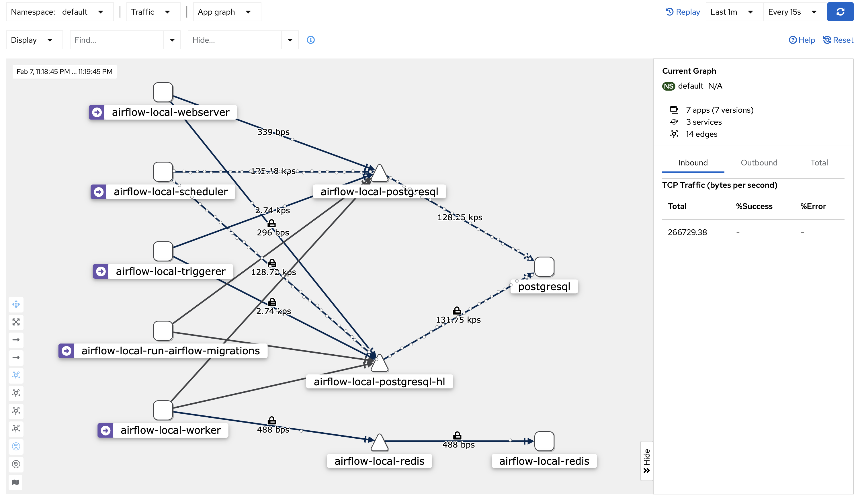Viewport: 860px width, 504px height.
Task: Open the Every 15s refresh interval dropdown
Action: tap(795, 12)
